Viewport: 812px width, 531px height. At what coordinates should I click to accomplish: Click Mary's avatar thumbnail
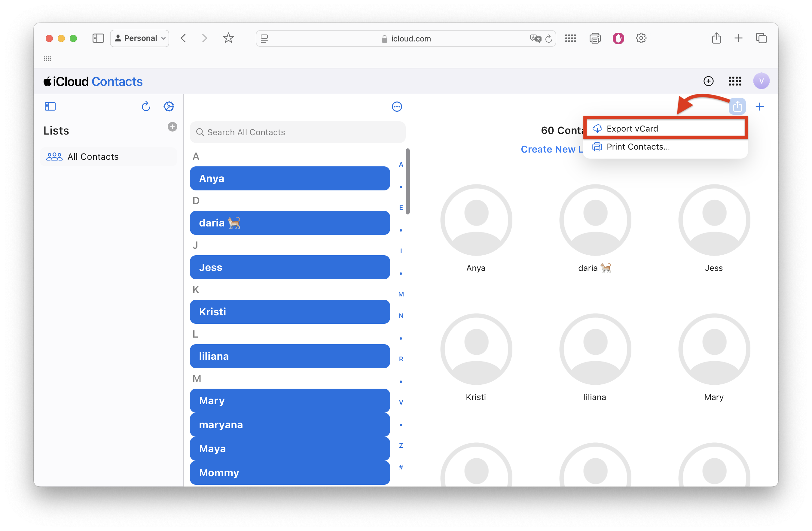coord(714,349)
